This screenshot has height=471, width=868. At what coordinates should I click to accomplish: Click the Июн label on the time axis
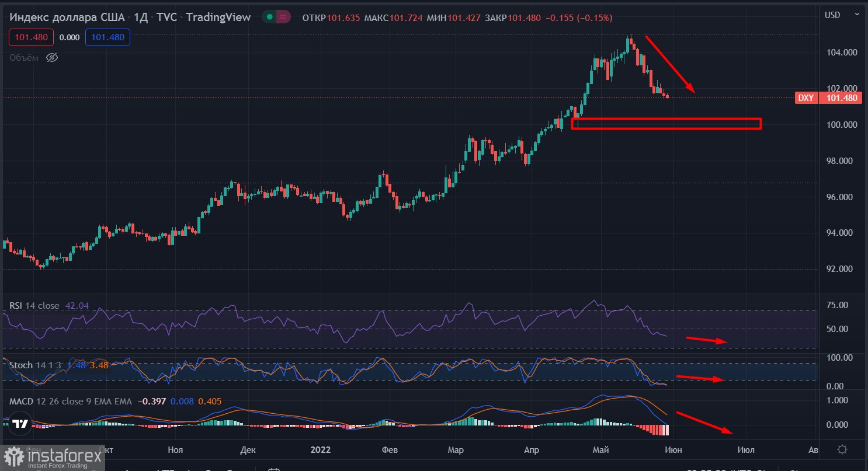(x=673, y=450)
